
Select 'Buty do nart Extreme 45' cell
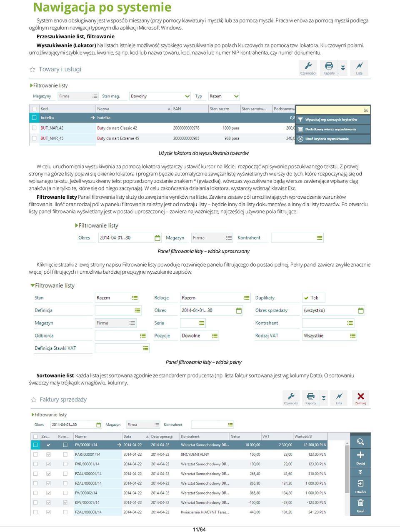tap(118, 138)
